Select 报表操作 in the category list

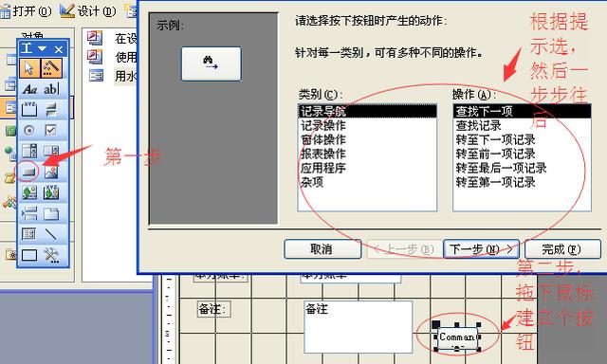(367, 154)
